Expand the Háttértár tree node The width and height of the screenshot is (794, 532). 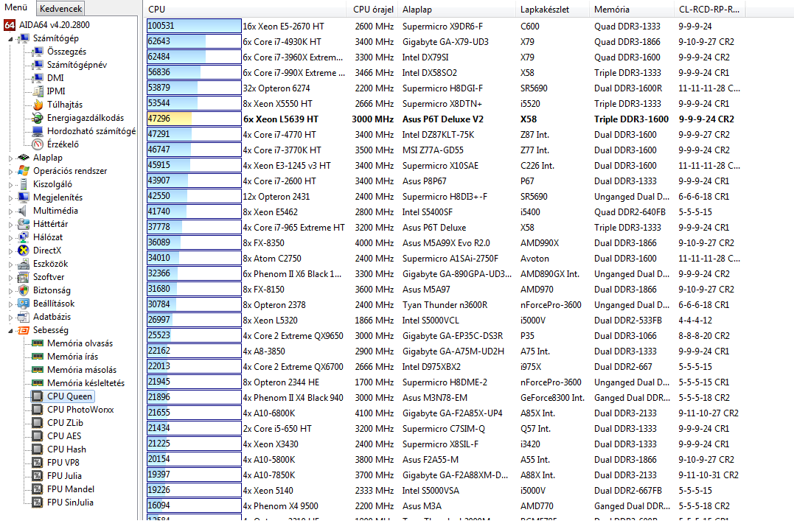click(x=10, y=224)
